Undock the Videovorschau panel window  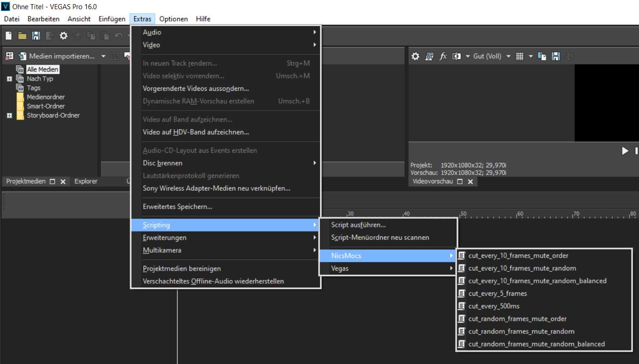[x=459, y=182]
